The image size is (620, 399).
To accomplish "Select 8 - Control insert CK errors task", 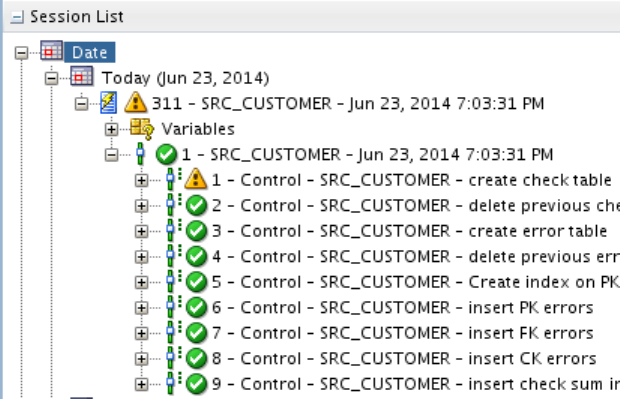I will (404, 359).
